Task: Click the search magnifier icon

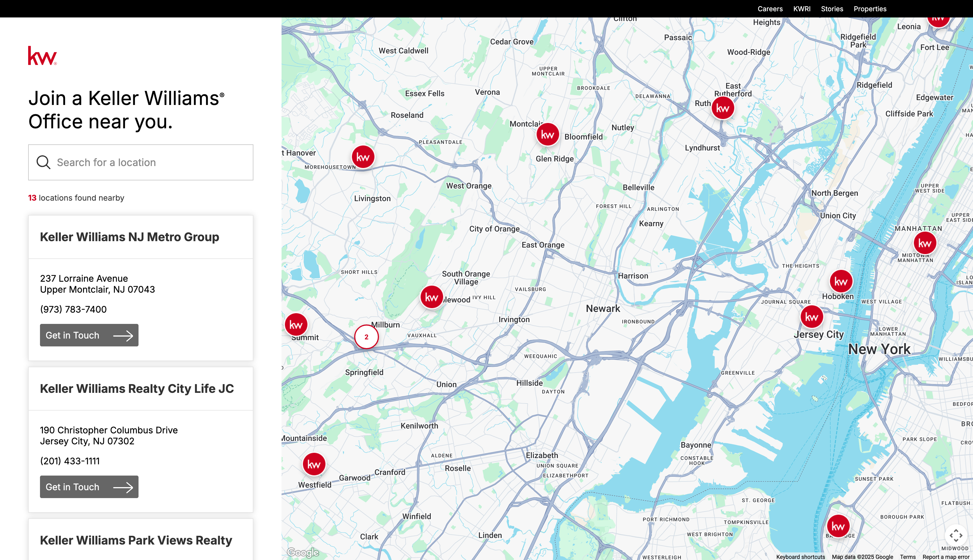Action: coord(43,162)
